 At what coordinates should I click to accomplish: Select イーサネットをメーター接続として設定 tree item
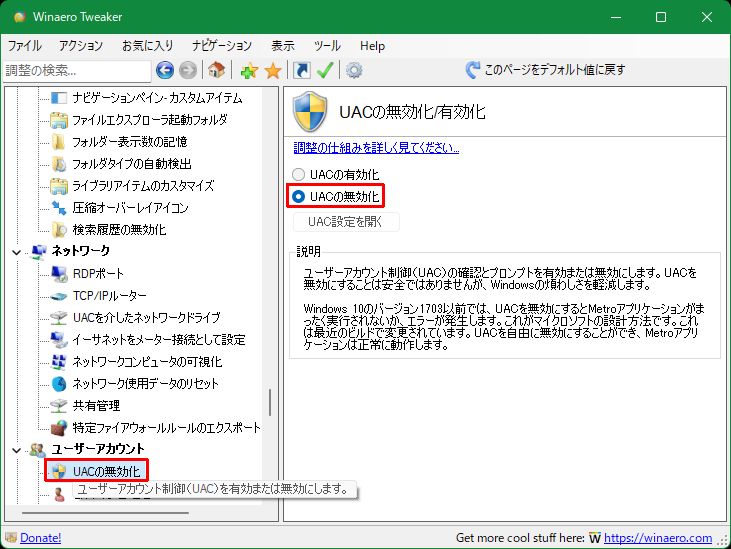click(159, 340)
